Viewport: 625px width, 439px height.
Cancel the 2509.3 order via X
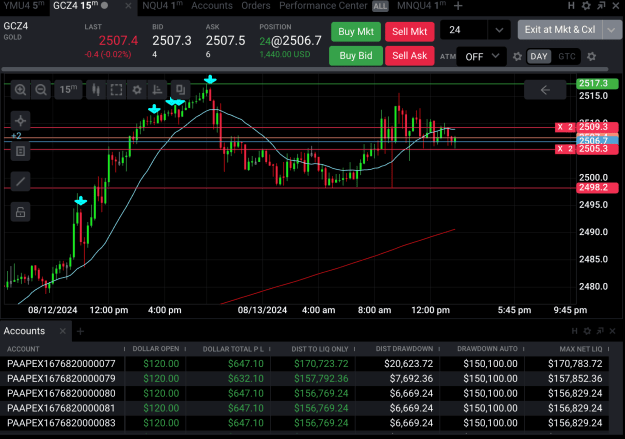click(x=560, y=127)
